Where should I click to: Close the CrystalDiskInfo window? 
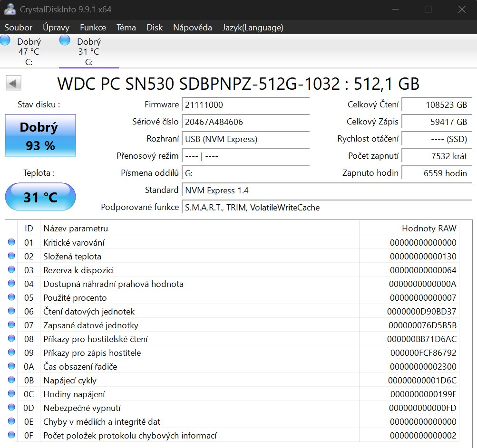[462, 10]
